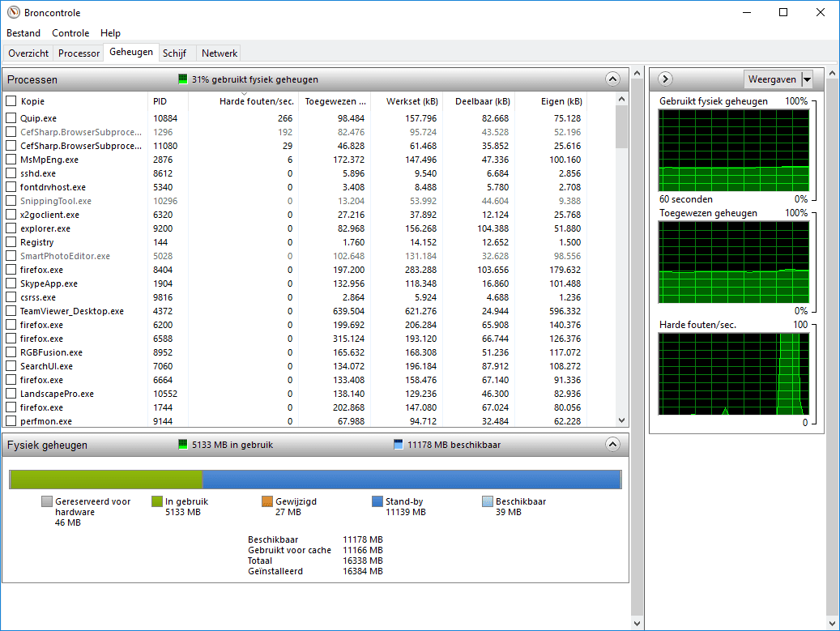Click the green 'in gebruik' memory icon
Screen dimensions: 840x631
tap(183, 445)
